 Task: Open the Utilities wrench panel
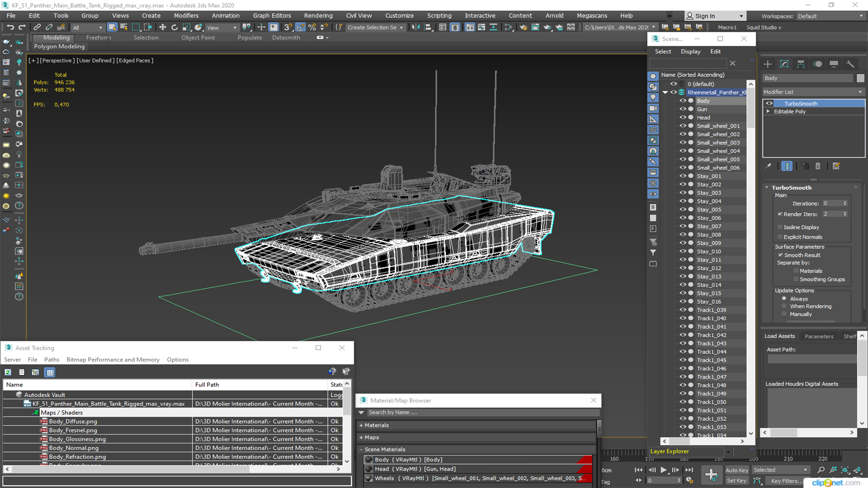click(850, 64)
